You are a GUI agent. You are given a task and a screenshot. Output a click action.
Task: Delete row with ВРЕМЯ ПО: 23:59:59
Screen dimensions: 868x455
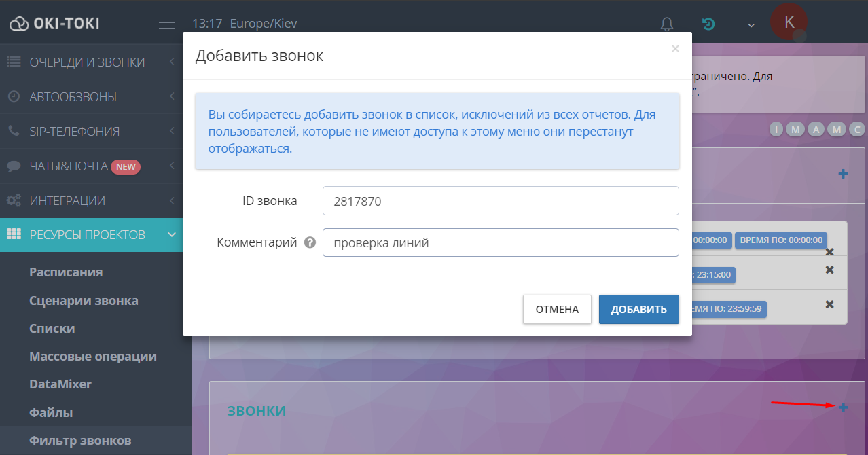(x=829, y=304)
